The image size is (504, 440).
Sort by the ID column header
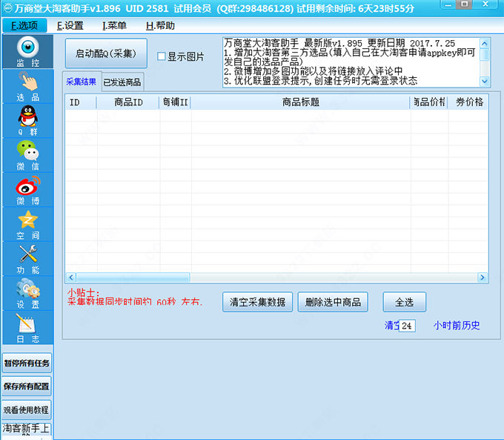pyautogui.click(x=81, y=102)
